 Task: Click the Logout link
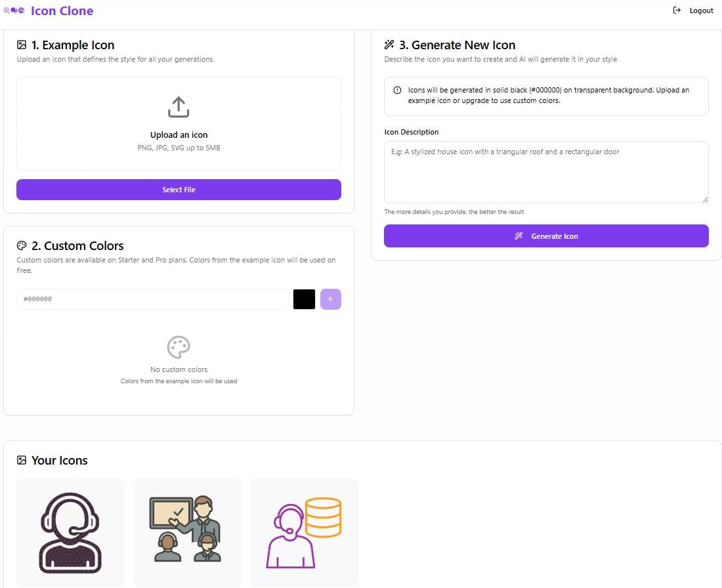[701, 10]
